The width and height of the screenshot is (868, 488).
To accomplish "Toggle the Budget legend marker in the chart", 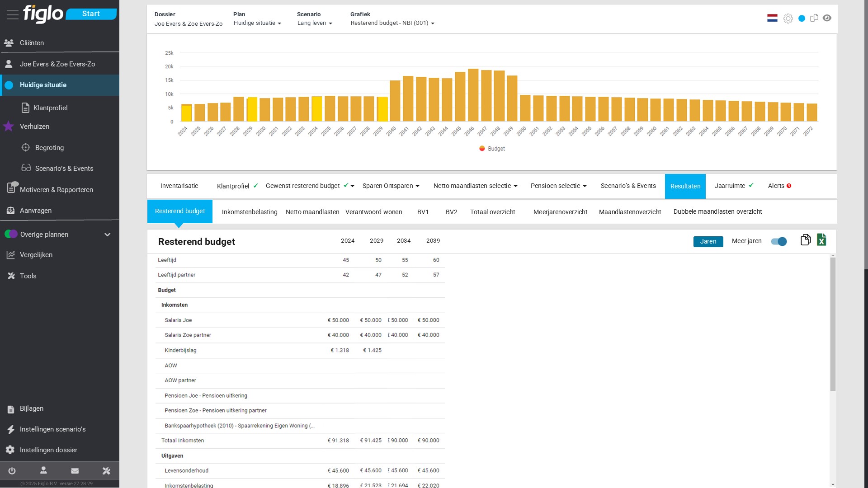I will (482, 148).
